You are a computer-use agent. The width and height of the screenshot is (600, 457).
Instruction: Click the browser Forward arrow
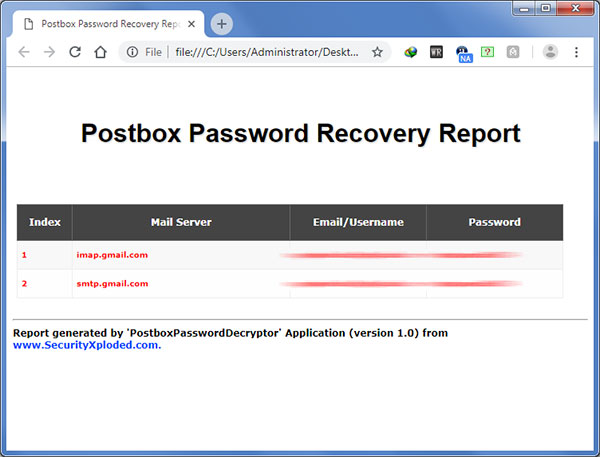pos(49,52)
